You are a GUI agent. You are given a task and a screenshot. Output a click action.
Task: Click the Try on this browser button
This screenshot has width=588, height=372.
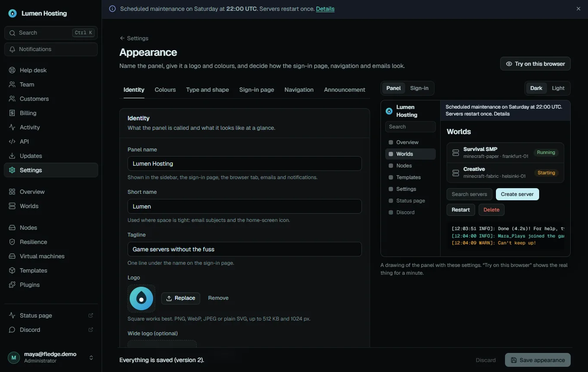(x=535, y=64)
